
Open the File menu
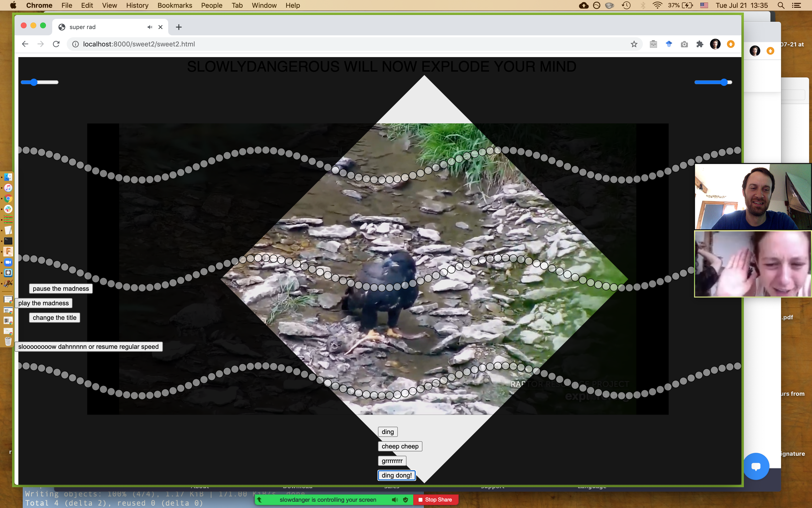point(67,5)
